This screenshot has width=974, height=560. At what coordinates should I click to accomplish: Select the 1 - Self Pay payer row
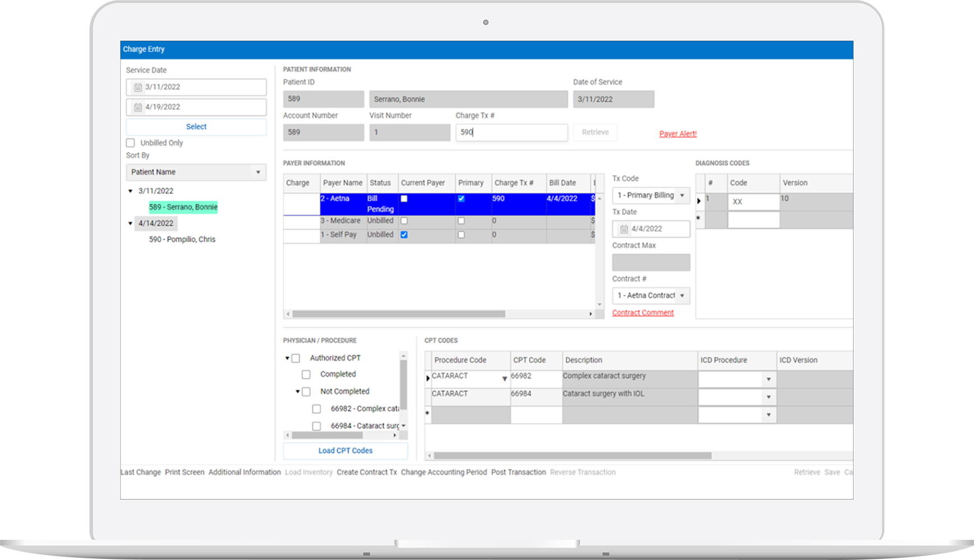click(438, 235)
